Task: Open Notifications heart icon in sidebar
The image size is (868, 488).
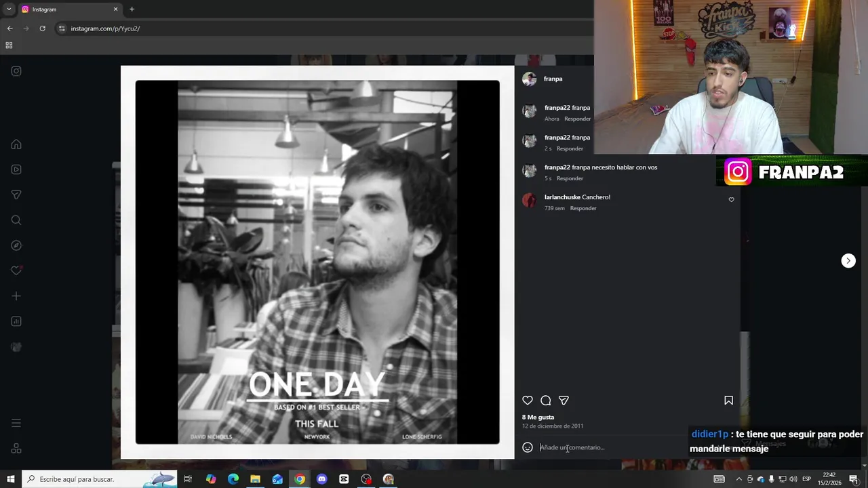Action: (16, 270)
